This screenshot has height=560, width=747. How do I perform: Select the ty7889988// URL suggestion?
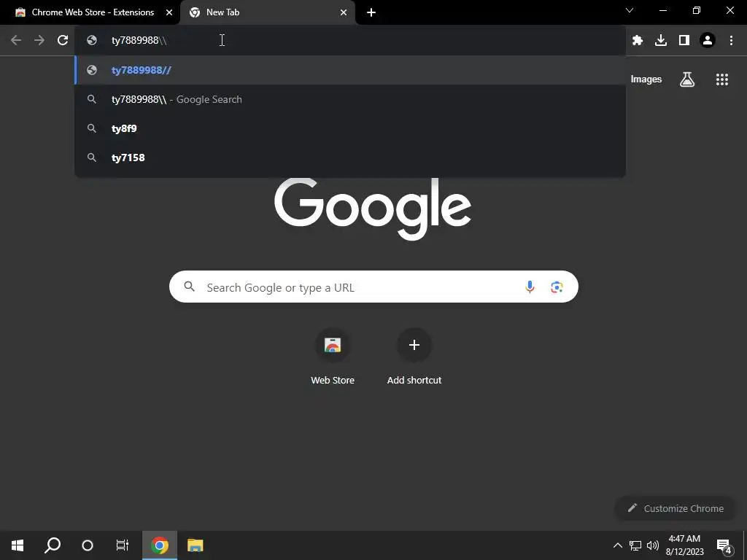click(350, 70)
